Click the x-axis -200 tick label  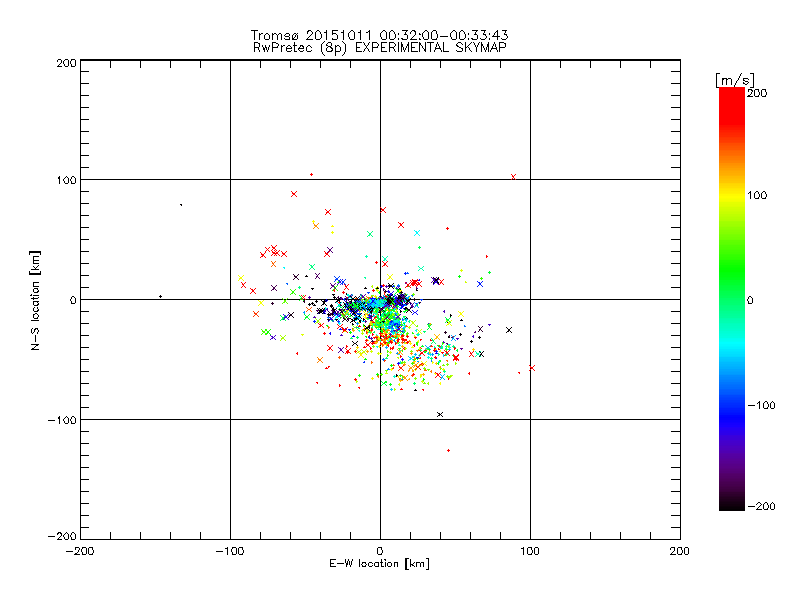80,551
